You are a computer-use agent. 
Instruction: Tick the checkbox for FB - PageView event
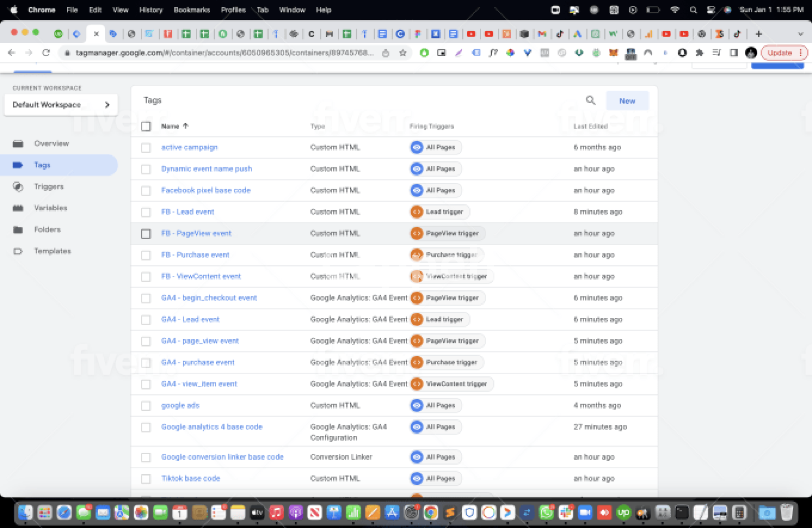[x=146, y=234]
